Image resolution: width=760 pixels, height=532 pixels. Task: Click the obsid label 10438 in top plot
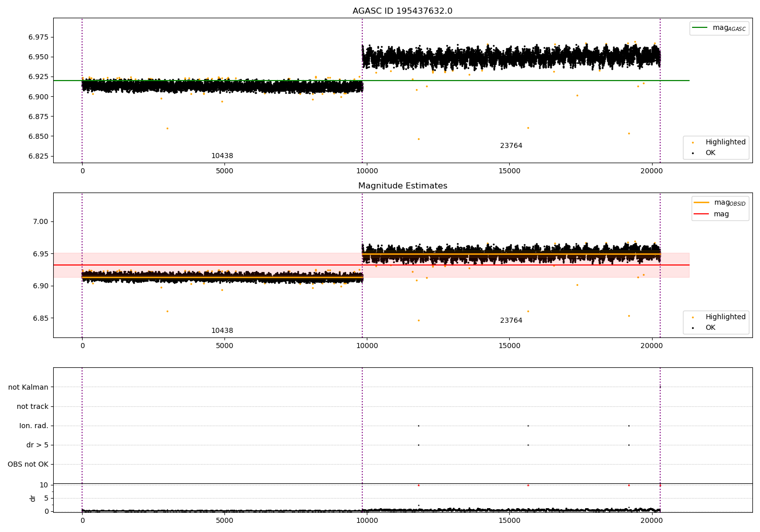222,156
